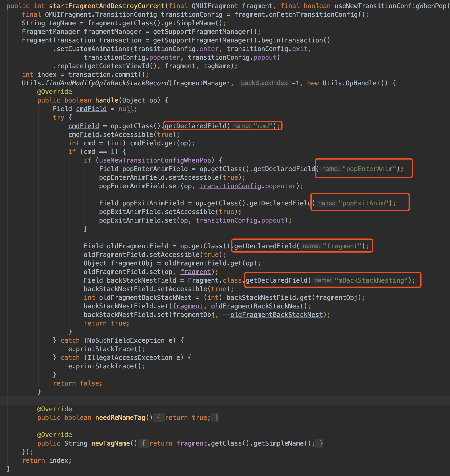Viewport: 450px width, 476px height.
Task: Click e.printStackTrace in IllegalAccessException block
Action: click(106, 366)
